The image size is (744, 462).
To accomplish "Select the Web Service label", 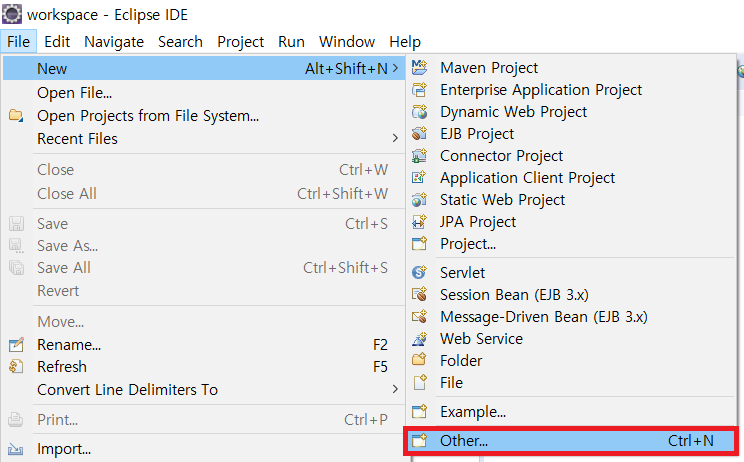I will coord(481,339).
